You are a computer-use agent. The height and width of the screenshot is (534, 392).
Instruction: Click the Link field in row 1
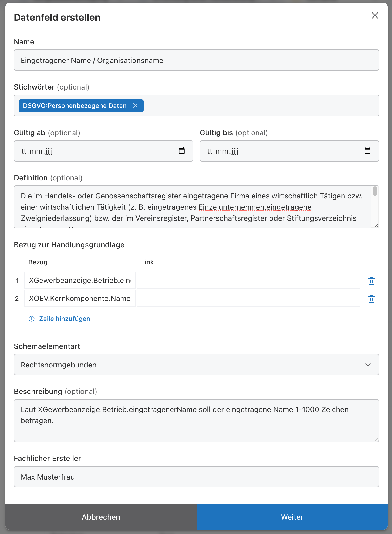point(248,280)
